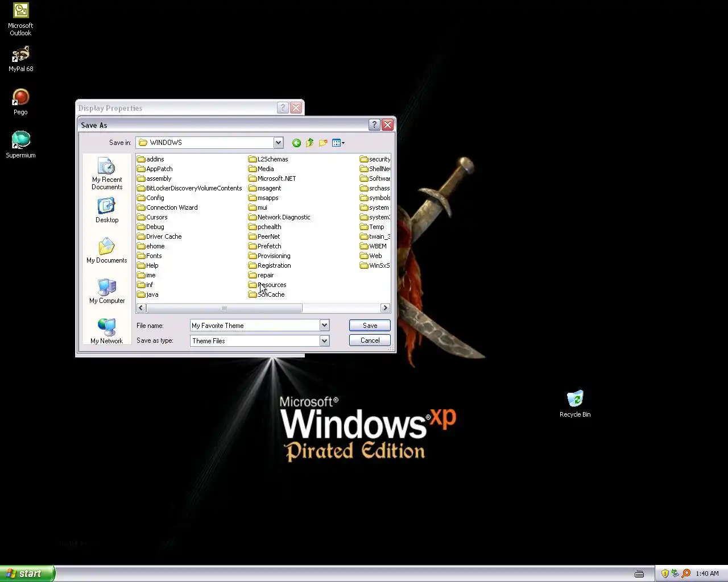Expand the Save in WINDOWS dropdown
Viewport: 728px width, 582px height.
pos(278,143)
